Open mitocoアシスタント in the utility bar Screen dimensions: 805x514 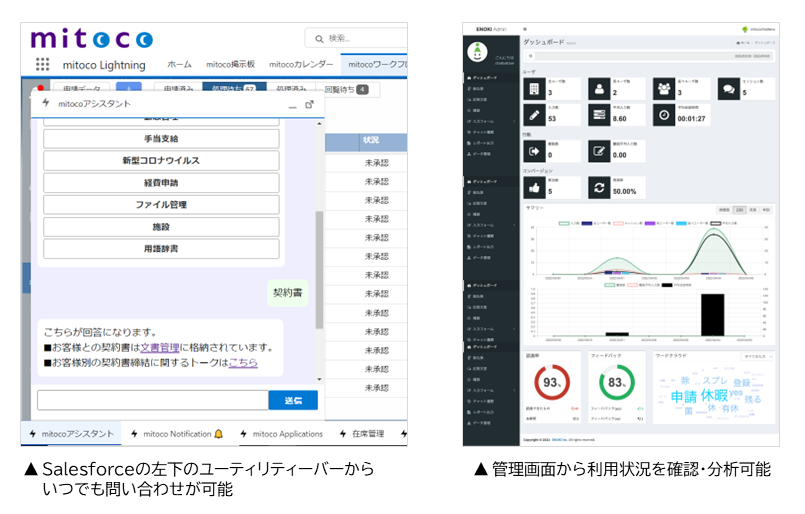tap(71, 434)
